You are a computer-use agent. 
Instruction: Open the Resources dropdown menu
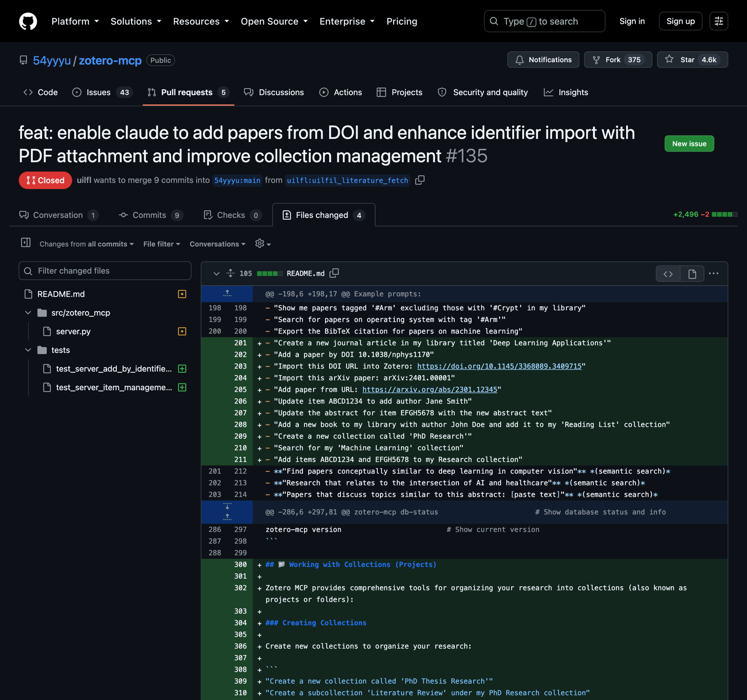[201, 21]
